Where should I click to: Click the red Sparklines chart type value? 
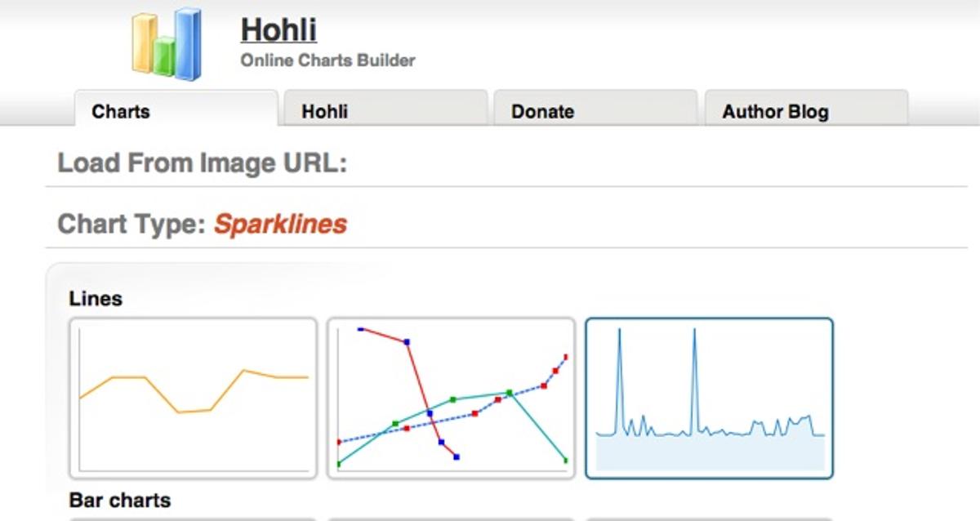point(280,224)
